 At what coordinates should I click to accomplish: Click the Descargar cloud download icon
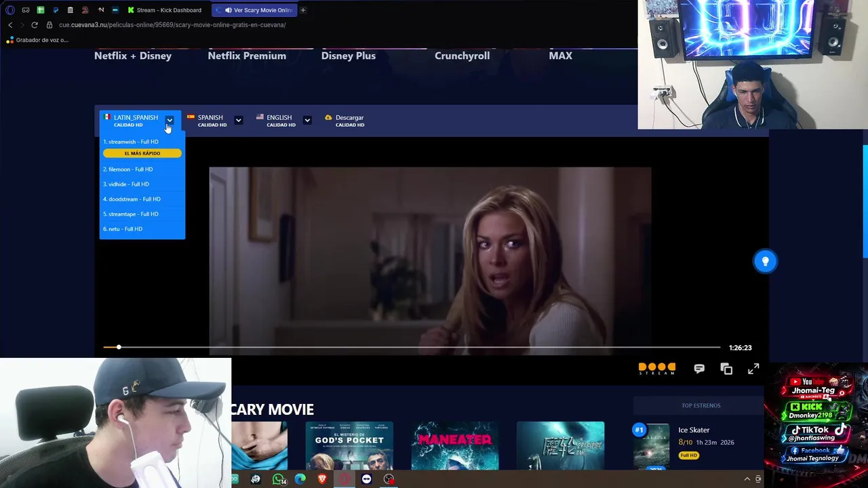point(328,117)
